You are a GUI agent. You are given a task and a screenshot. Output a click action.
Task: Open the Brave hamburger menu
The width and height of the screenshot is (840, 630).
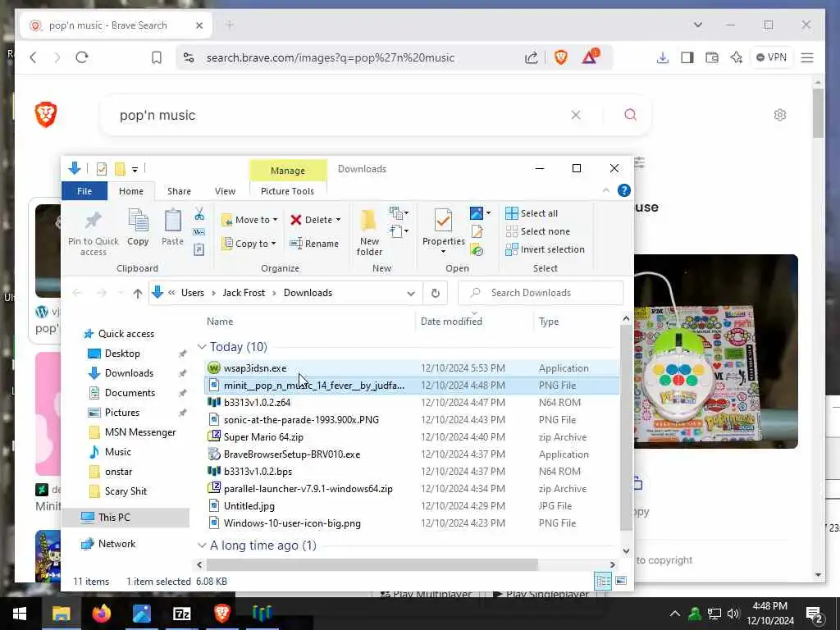click(x=807, y=57)
